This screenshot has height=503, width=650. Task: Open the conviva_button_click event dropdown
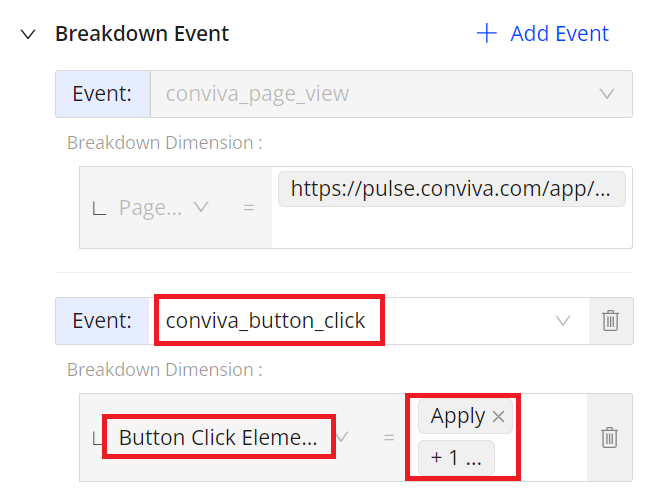pyautogui.click(x=369, y=321)
